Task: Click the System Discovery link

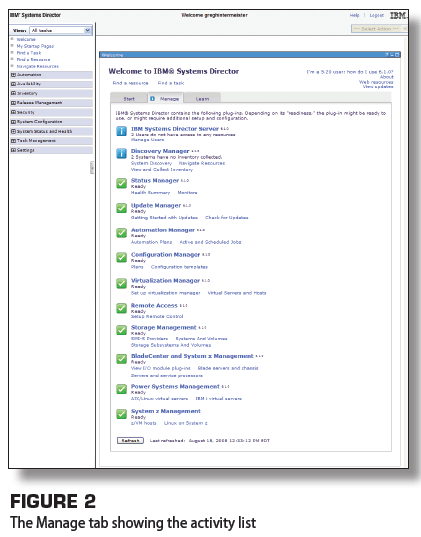Action: 151,163
